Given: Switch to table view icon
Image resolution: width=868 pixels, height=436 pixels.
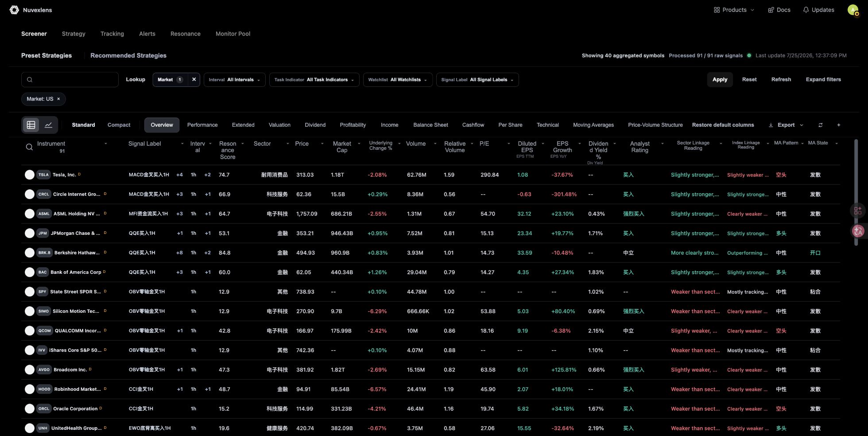Looking at the screenshot, I should (x=31, y=125).
